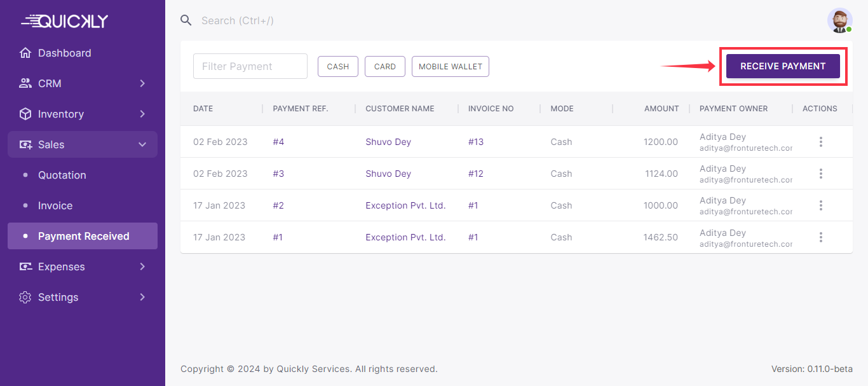Open Exception Pvt. Ltd. customer link for #2
Viewport: 868px width, 386px height.
click(405, 205)
